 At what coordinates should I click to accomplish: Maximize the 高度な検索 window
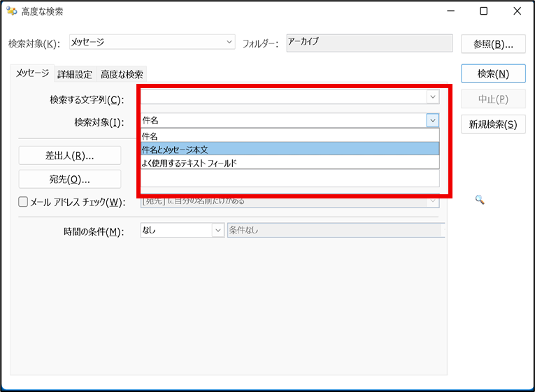pyautogui.click(x=484, y=11)
